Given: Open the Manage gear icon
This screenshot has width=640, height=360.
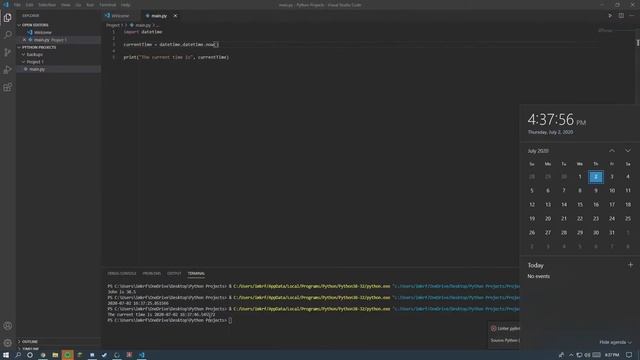Looking at the screenshot, I should [x=8, y=343].
